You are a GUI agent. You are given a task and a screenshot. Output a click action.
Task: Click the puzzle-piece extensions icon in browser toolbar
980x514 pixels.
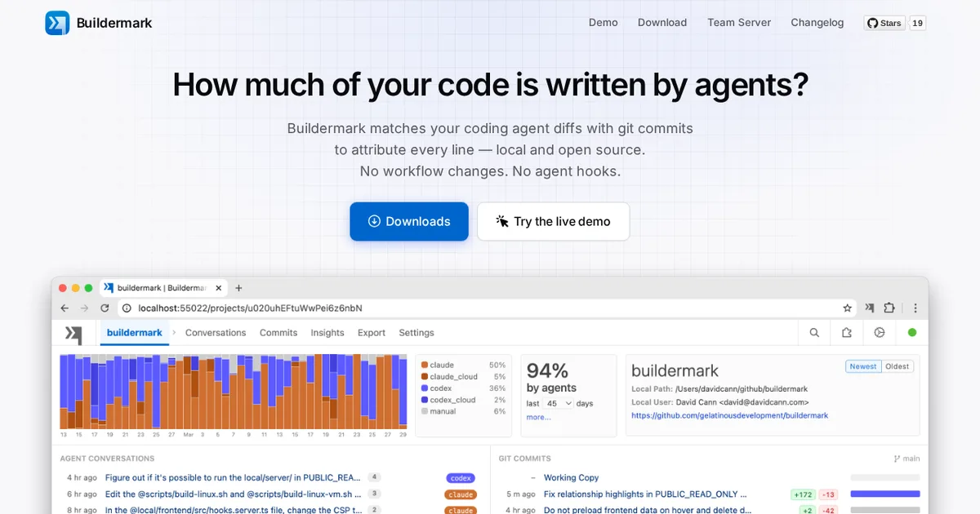[889, 308]
